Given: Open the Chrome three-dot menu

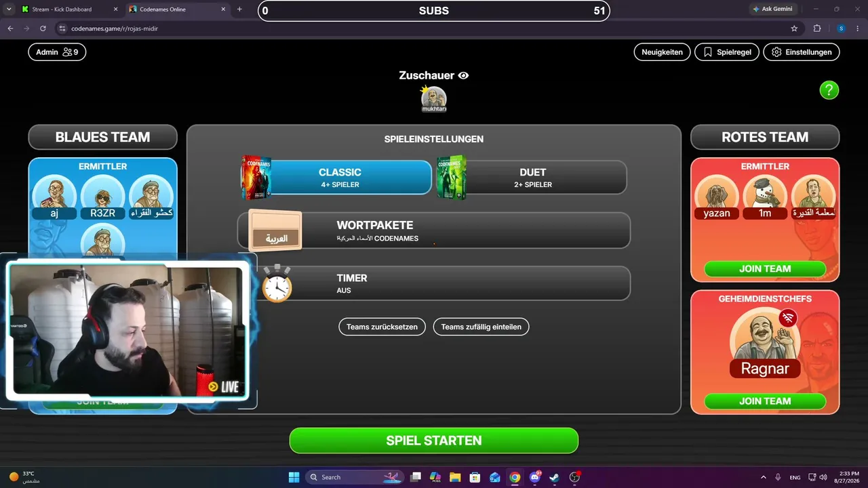Looking at the screenshot, I should pos(859,28).
